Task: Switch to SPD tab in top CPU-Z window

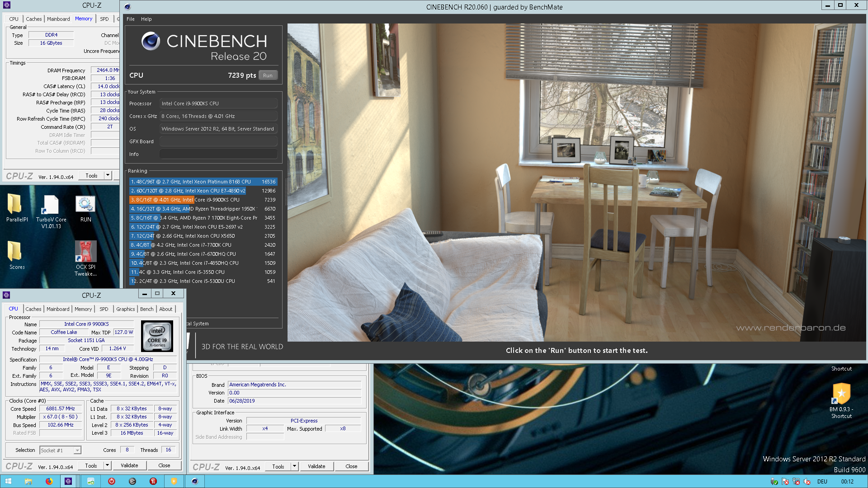Action: (104, 19)
